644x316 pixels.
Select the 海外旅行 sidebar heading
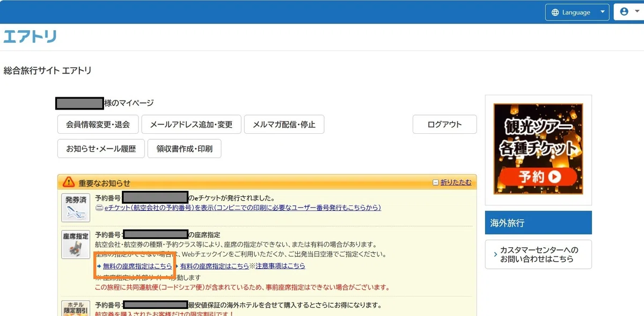click(538, 222)
